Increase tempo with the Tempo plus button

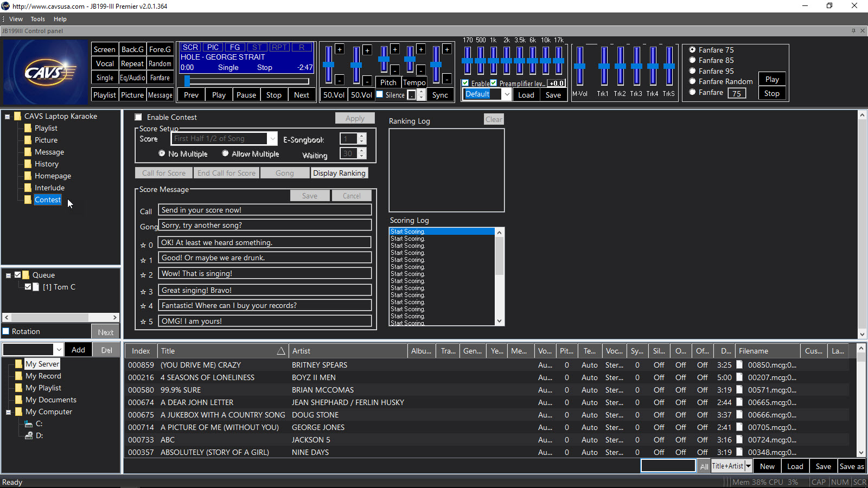coord(421,49)
